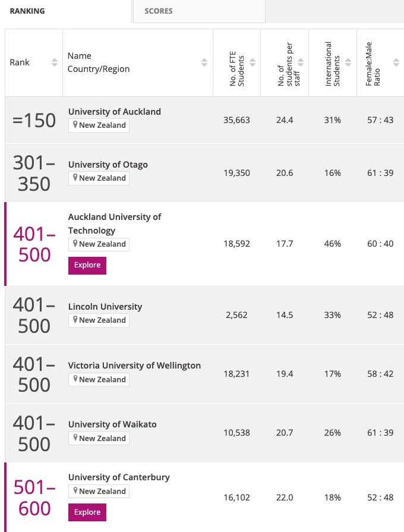The height and width of the screenshot is (532, 404).
Task: Open University of Otago page
Action: (x=108, y=165)
